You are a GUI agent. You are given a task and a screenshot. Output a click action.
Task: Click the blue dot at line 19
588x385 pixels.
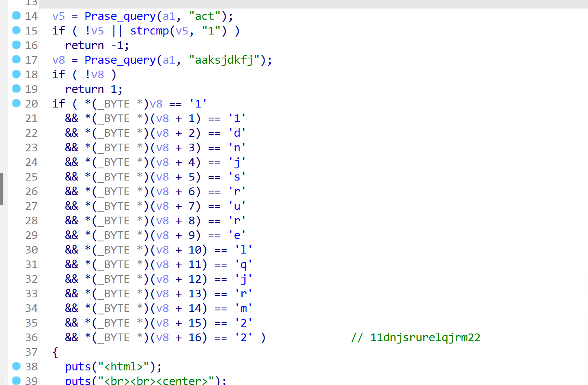point(16,89)
